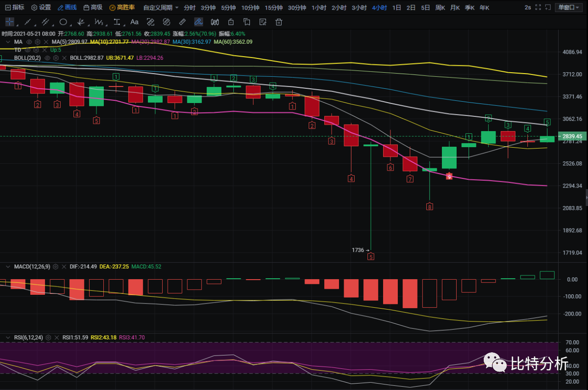This screenshot has width=588, height=390.
Task: Toggle visibility eye of MA indicator
Action: [x=29, y=42]
